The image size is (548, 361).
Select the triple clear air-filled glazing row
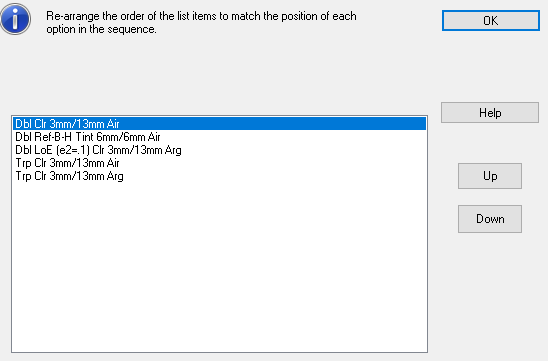pyautogui.click(x=219, y=163)
